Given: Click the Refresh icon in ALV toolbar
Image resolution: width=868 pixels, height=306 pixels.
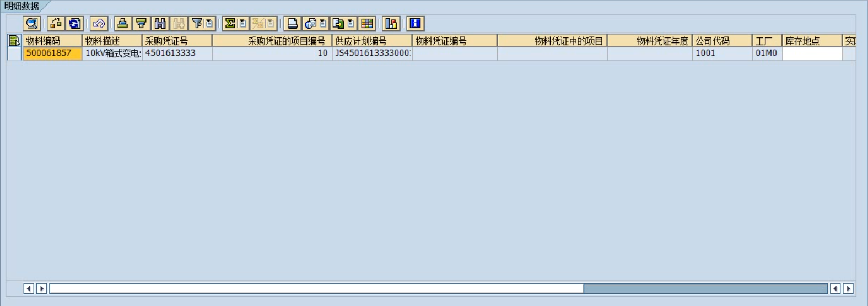Looking at the screenshot, I should click(x=74, y=23).
